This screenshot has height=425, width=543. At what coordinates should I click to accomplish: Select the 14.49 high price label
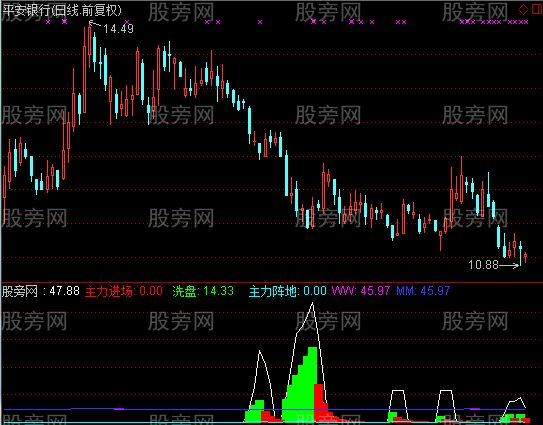coord(118,28)
